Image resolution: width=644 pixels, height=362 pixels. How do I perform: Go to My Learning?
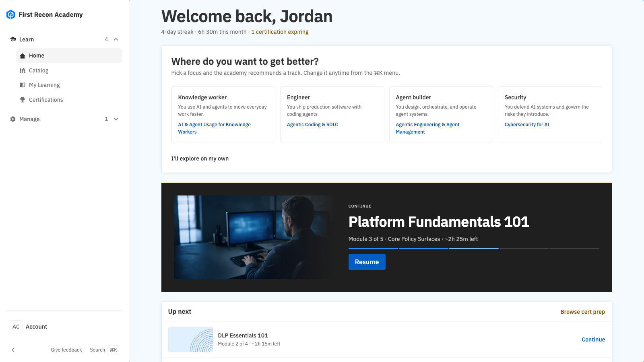(x=69, y=85)
